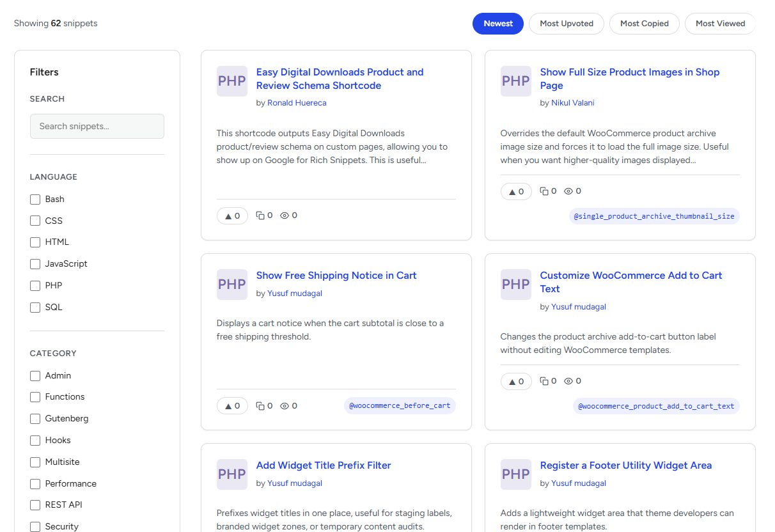
Task: Visit author Nikul Valani's profile
Action: [573, 103]
